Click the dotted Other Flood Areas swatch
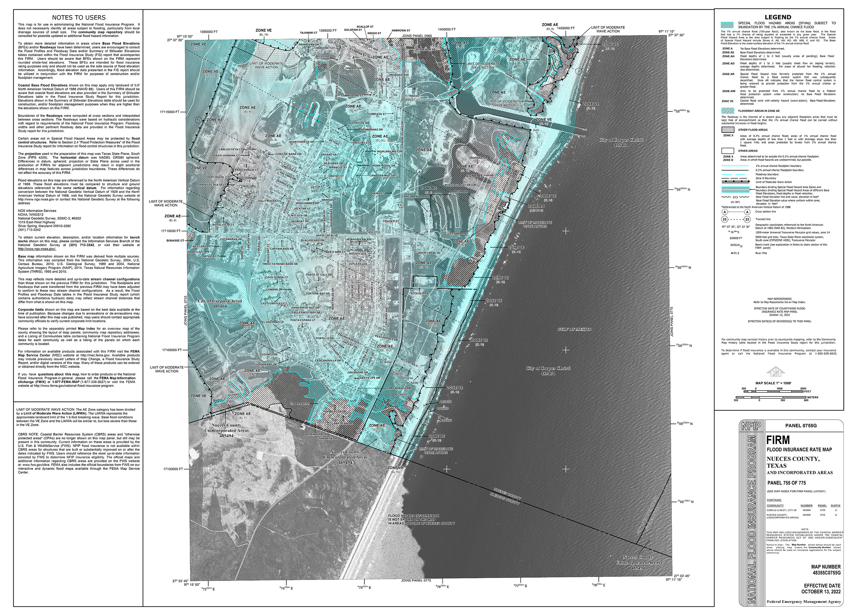Viewport: 857px width, 616px height. pos(727,130)
